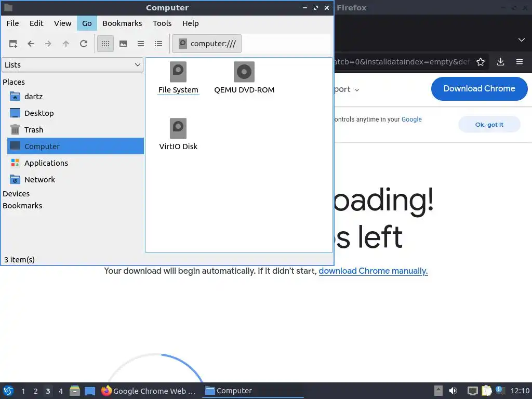Click the 12:10 clock in the tray
The width and height of the screenshot is (532, 399).
tap(520, 391)
